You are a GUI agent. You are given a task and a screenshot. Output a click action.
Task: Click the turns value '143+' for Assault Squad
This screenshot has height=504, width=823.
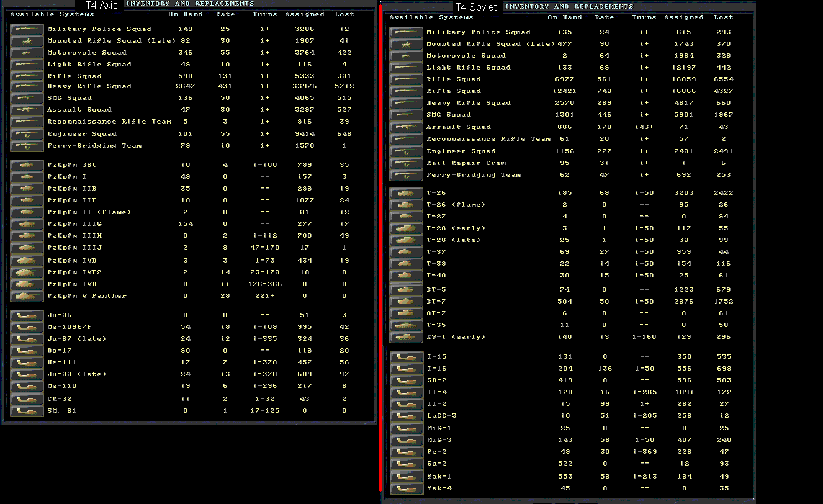(x=644, y=127)
